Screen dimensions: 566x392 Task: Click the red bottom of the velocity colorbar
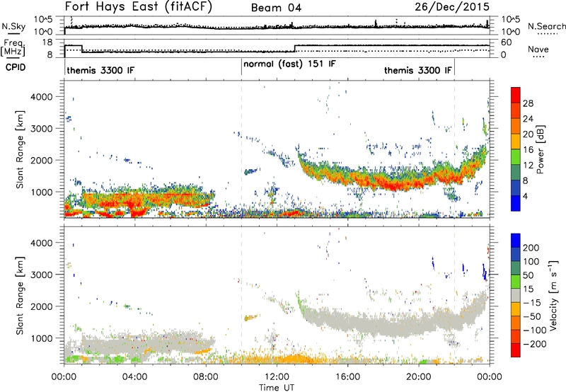516,350
